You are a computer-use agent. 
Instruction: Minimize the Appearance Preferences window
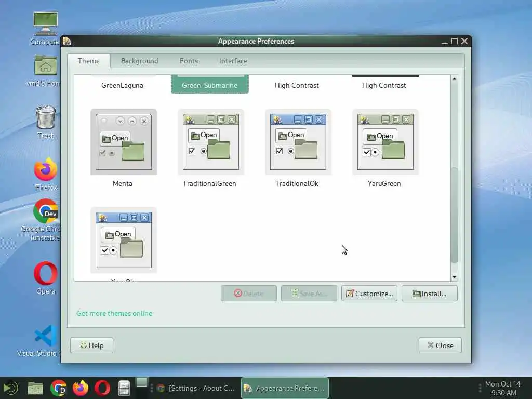coord(445,42)
